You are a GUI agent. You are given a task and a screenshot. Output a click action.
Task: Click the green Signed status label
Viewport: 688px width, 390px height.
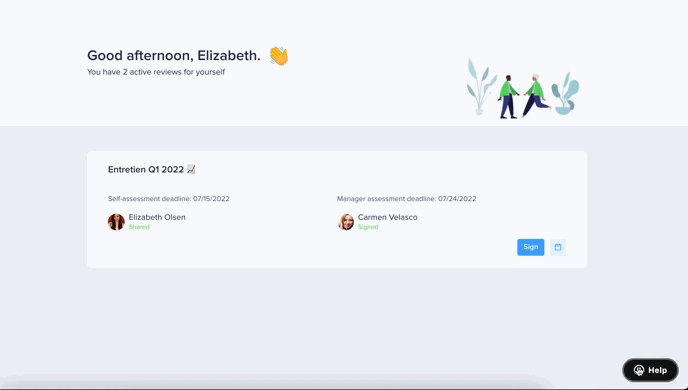pos(368,227)
